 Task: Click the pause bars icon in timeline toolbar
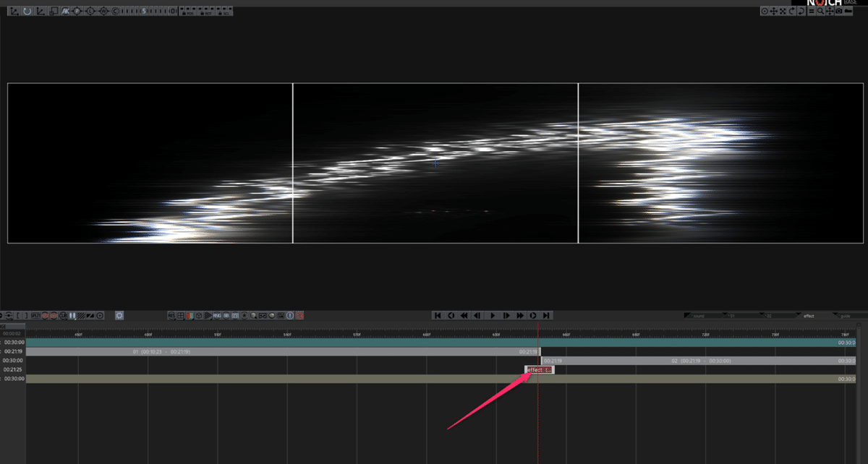pyautogui.click(x=72, y=315)
